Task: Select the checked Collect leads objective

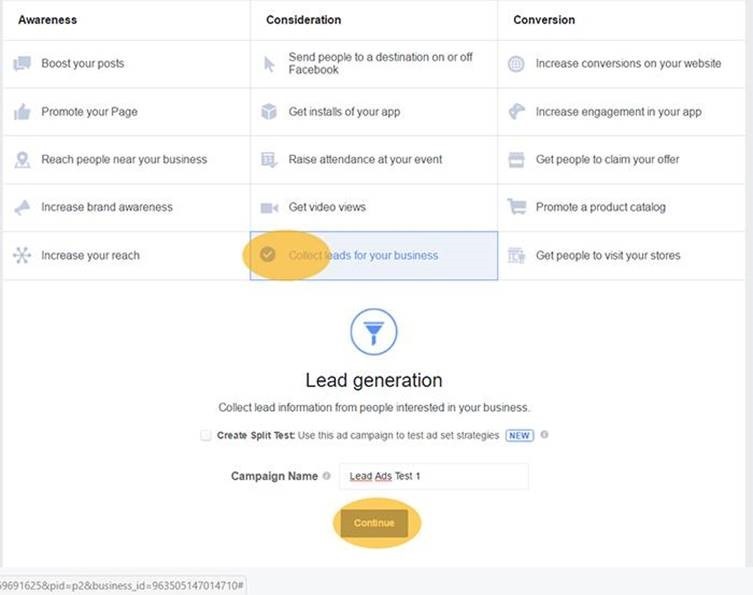Action: 362,256
